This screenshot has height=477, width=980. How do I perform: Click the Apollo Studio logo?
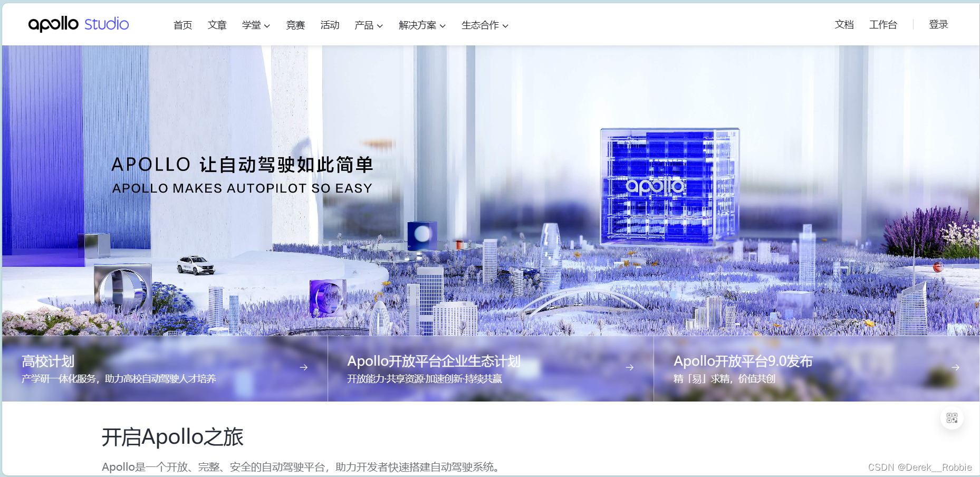79,24
